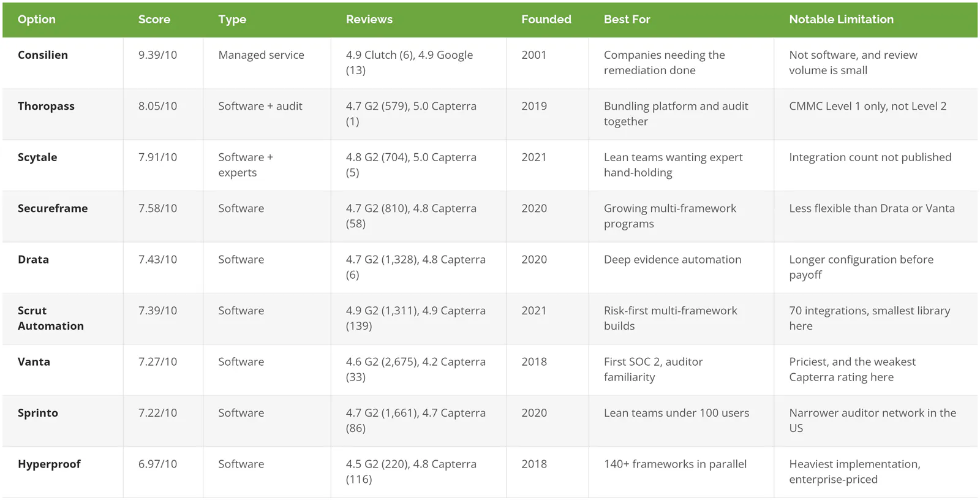Click the 7.91/10 score cell
980x500 pixels.
pos(157,157)
